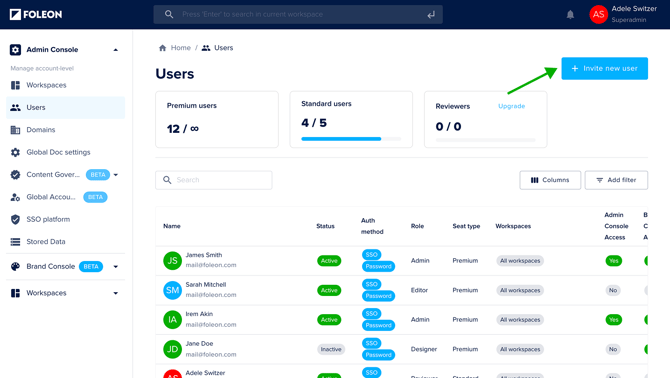
Task: Click the Designer role for Jane Doe
Action: click(424, 349)
